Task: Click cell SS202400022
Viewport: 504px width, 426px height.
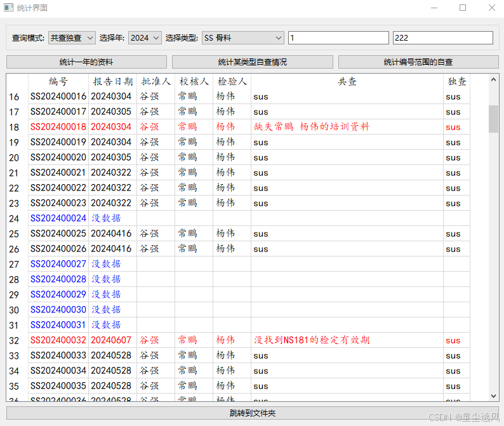Action: pos(58,188)
